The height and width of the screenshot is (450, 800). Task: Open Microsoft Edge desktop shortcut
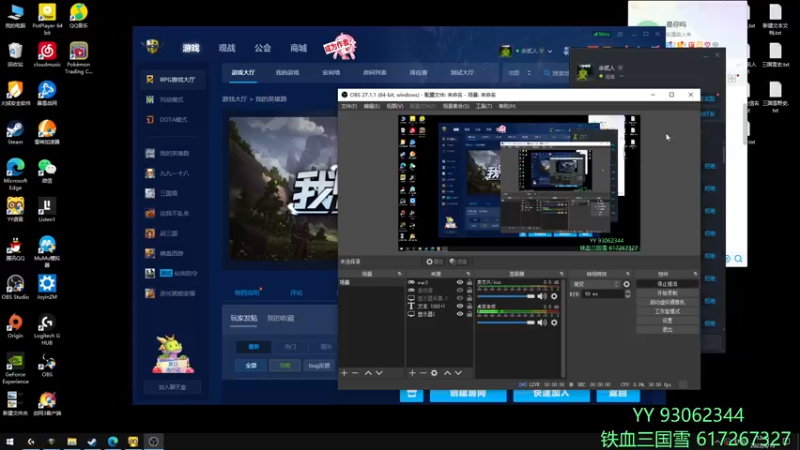[x=15, y=173]
